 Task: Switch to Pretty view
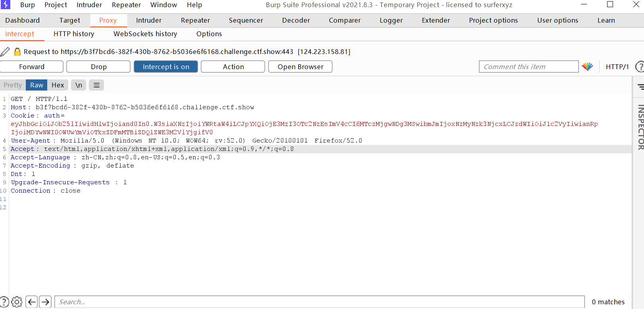pos(13,85)
